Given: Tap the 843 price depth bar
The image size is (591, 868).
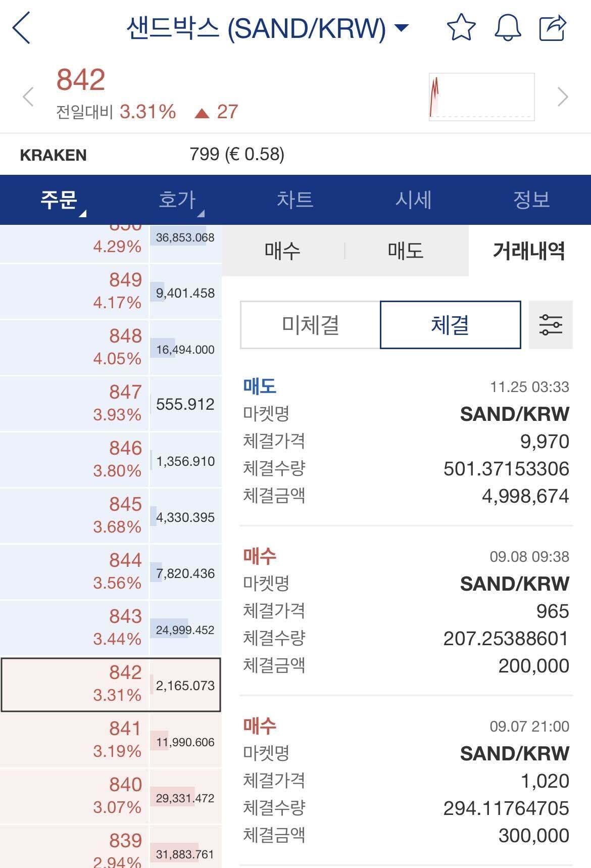Looking at the screenshot, I should (185, 629).
